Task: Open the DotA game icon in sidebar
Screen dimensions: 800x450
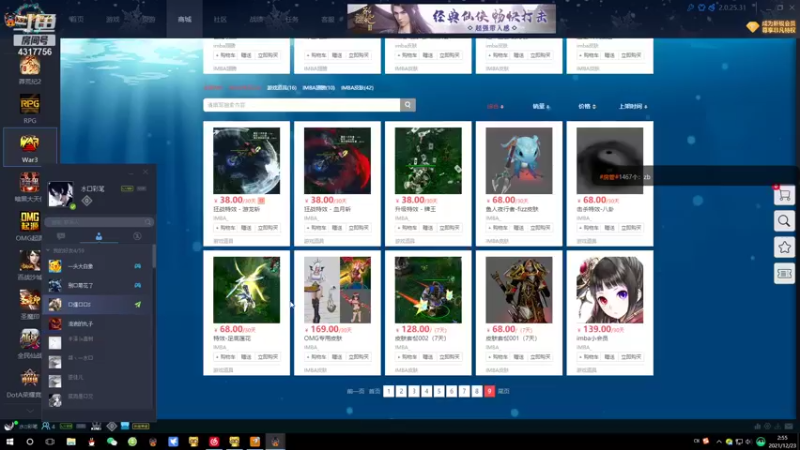Action: click(30, 379)
